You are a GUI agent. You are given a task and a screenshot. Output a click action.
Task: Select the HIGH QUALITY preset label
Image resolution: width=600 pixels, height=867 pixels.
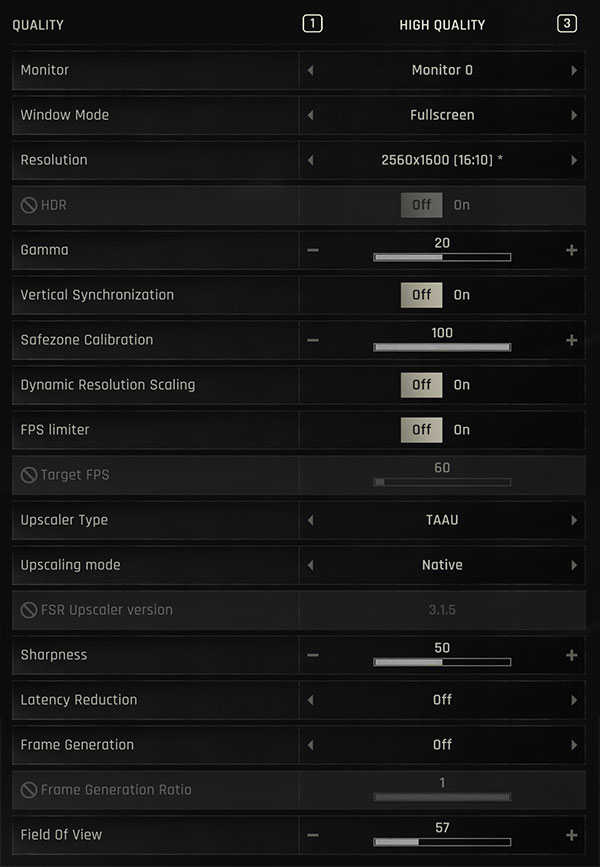click(442, 25)
